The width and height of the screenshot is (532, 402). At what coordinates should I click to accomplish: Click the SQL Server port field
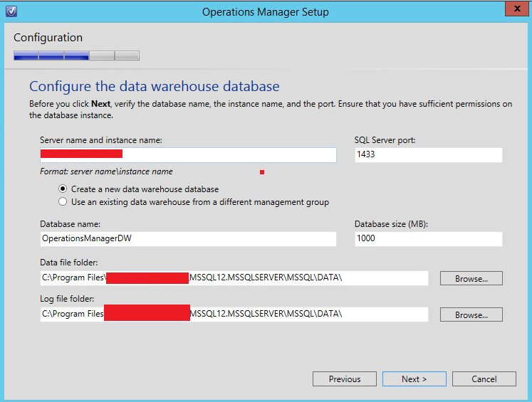429,155
